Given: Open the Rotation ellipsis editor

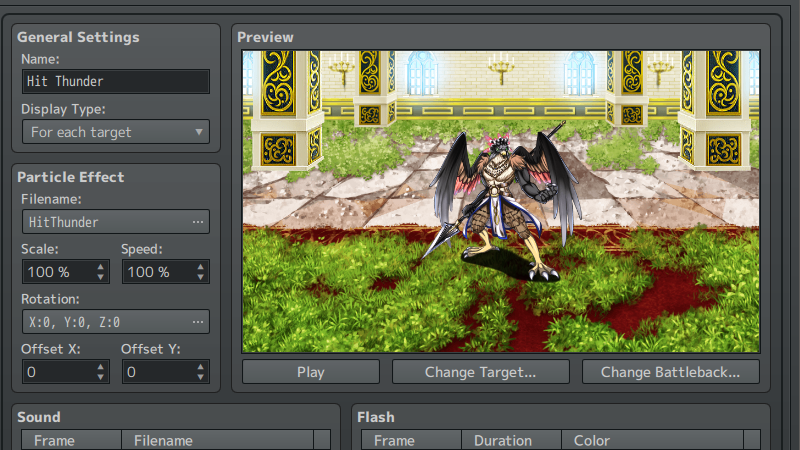Looking at the screenshot, I should [x=198, y=322].
